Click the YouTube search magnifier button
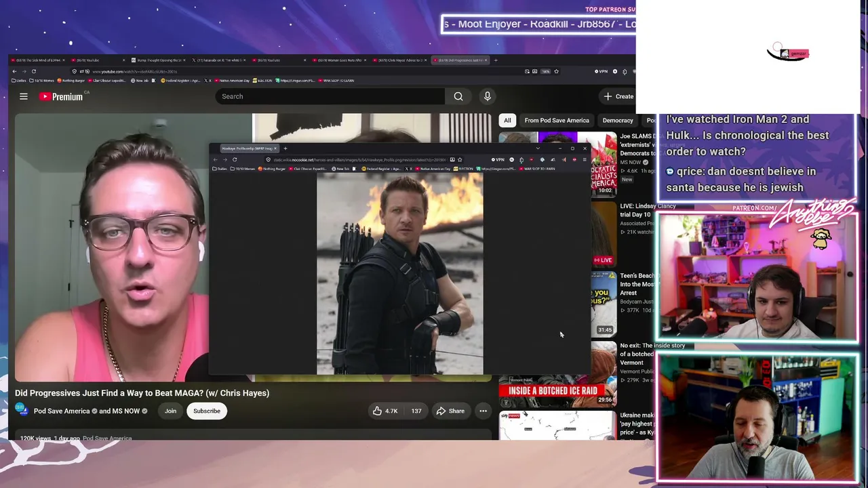This screenshot has height=488, width=868. click(x=458, y=96)
